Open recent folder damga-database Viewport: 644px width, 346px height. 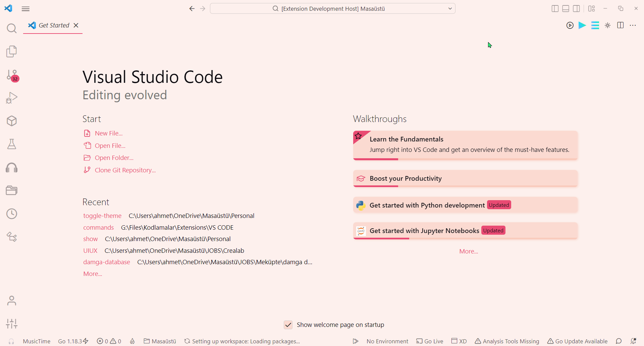tap(107, 262)
